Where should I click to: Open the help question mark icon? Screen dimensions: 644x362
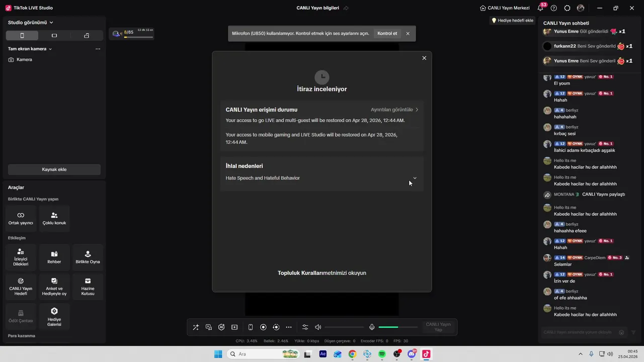554,8
